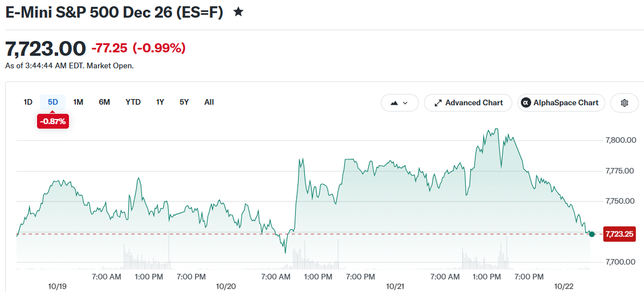Click the green last-price dot on chart

592,234
